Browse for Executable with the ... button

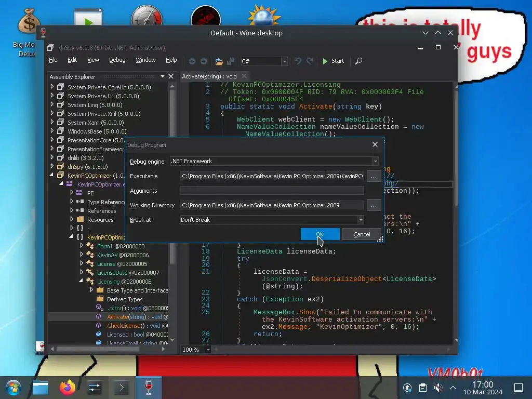(374, 176)
